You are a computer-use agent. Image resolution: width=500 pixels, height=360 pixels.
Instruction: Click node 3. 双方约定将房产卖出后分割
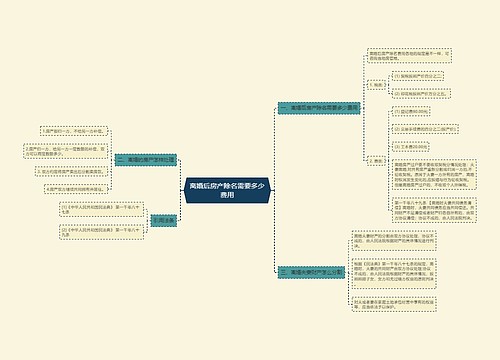coord(72,171)
